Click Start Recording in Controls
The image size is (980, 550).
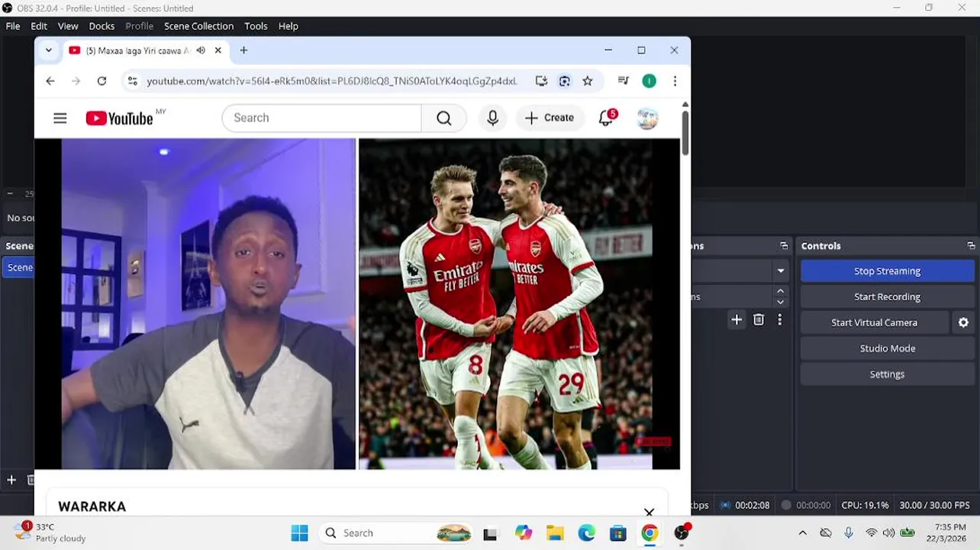887,297
